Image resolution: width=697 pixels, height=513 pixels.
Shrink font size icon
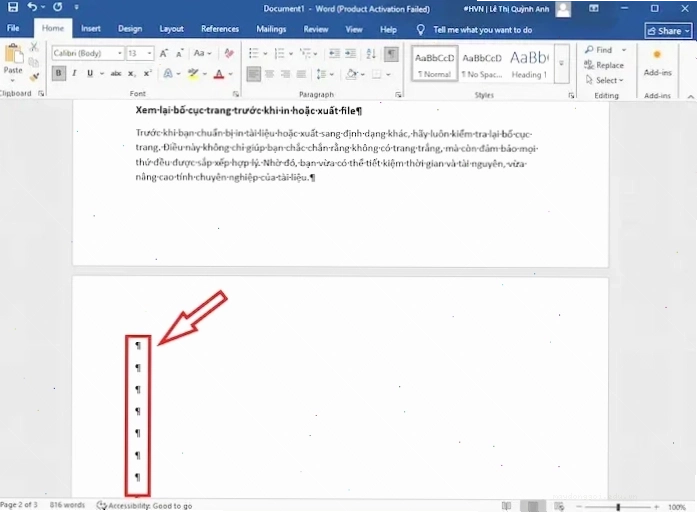point(180,54)
